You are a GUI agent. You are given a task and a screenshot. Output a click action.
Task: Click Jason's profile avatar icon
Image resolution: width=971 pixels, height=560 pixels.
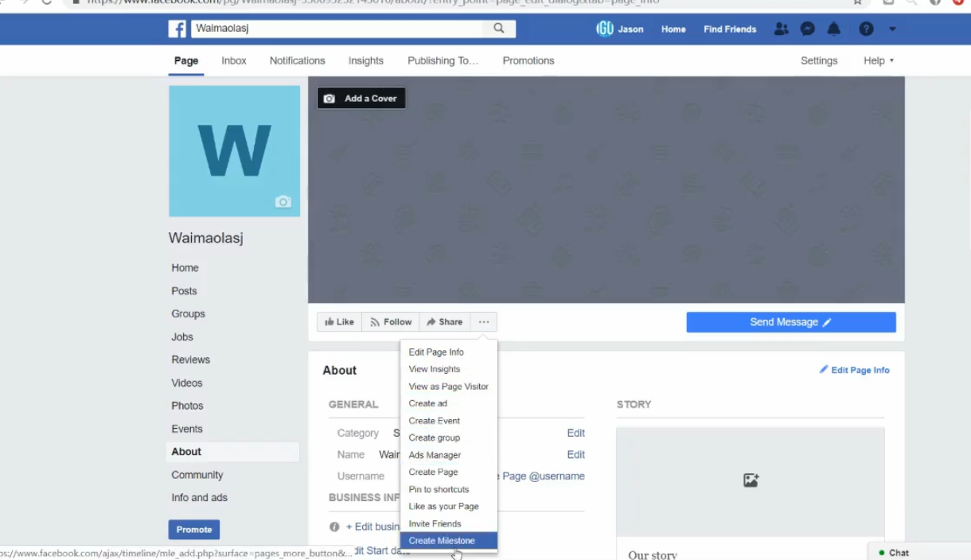click(x=605, y=29)
